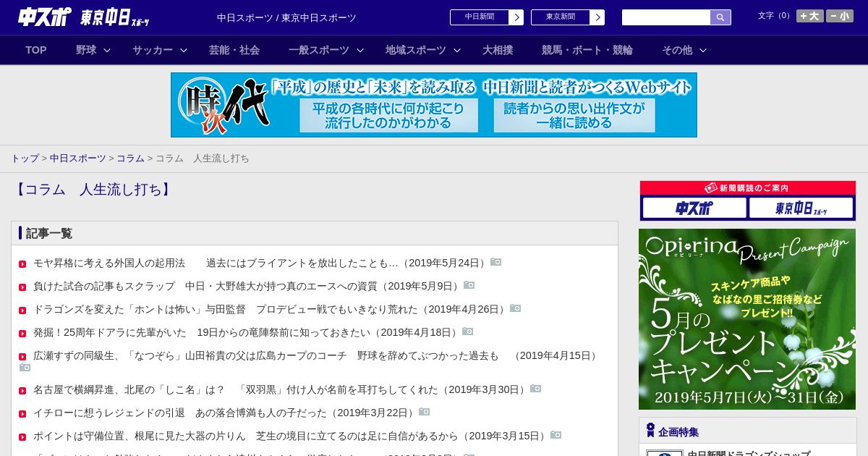Open 中日新聞ドラゴンズショップ sidebar link

(749, 454)
